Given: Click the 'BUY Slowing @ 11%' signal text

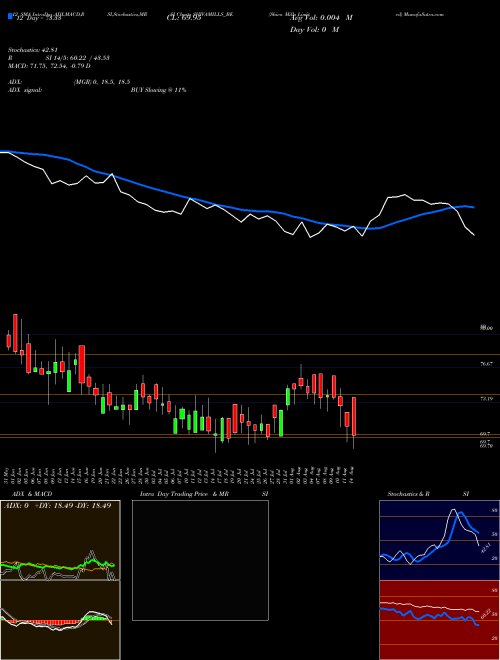Looking at the screenshot, I should click(x=159, y=90).
